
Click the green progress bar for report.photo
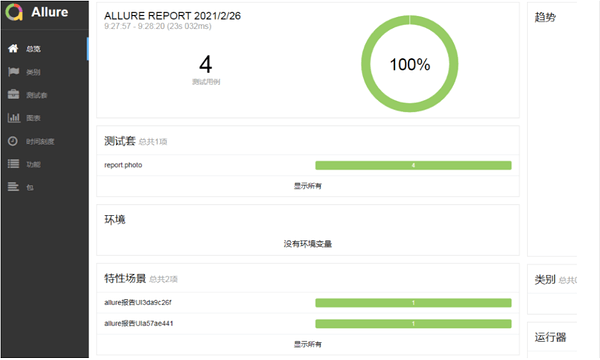[x=413, y=165]
